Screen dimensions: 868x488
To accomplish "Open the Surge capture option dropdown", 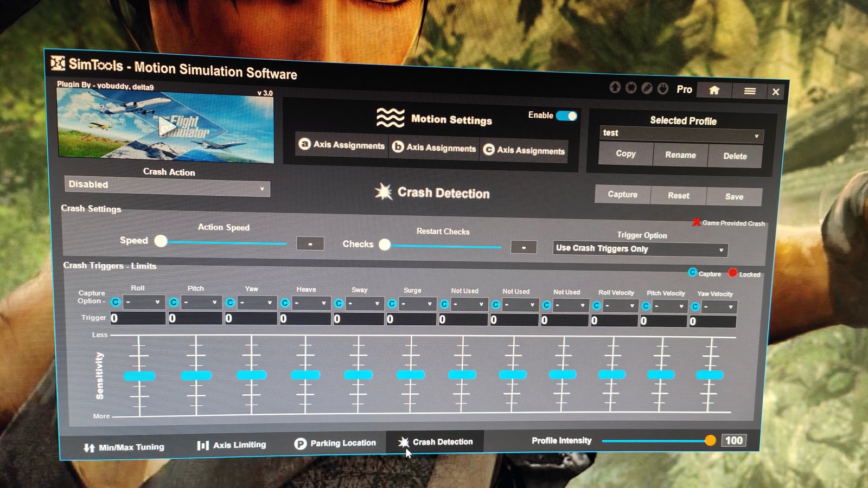I will pos(416,304).
